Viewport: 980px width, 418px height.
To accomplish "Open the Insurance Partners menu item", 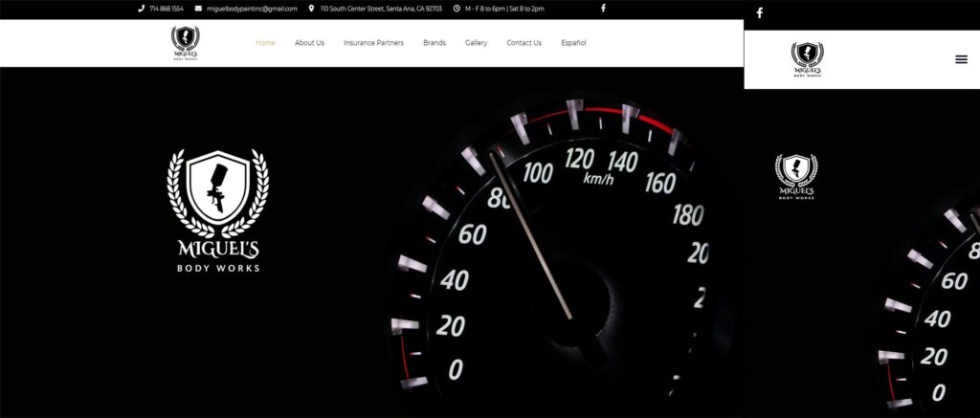I will click(374, 43).
